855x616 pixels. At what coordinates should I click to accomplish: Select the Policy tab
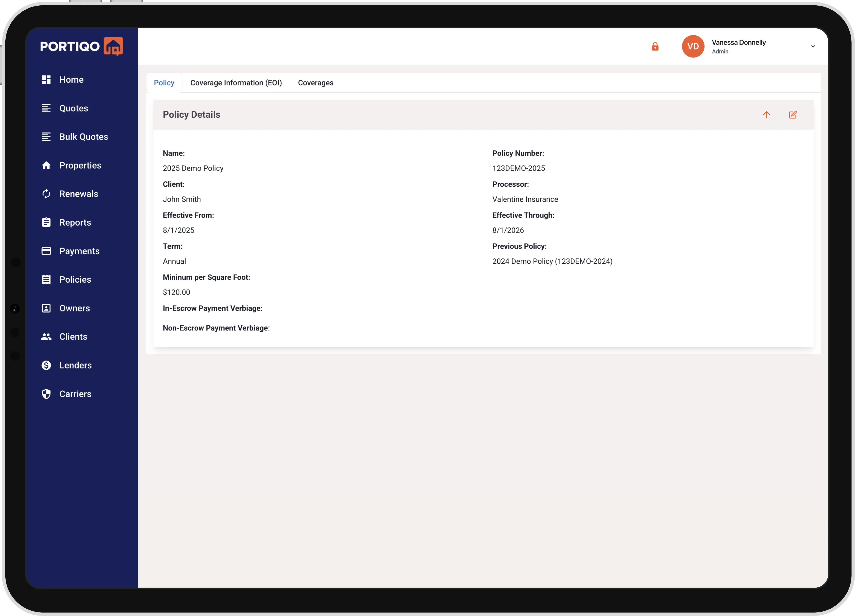pos(164,83)
